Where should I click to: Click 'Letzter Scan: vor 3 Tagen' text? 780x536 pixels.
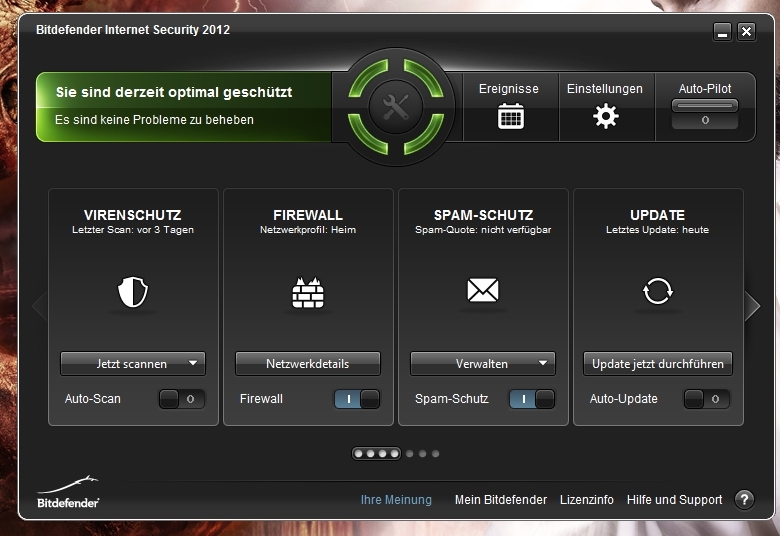pyautogui.click(x=133, y=230)
